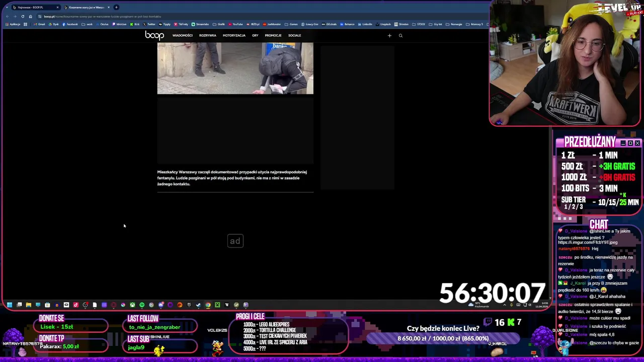The image size is (644, 362).
Task: Open Spotify from the taskbar
Action: pyautogui.click(x=142, y=305)
